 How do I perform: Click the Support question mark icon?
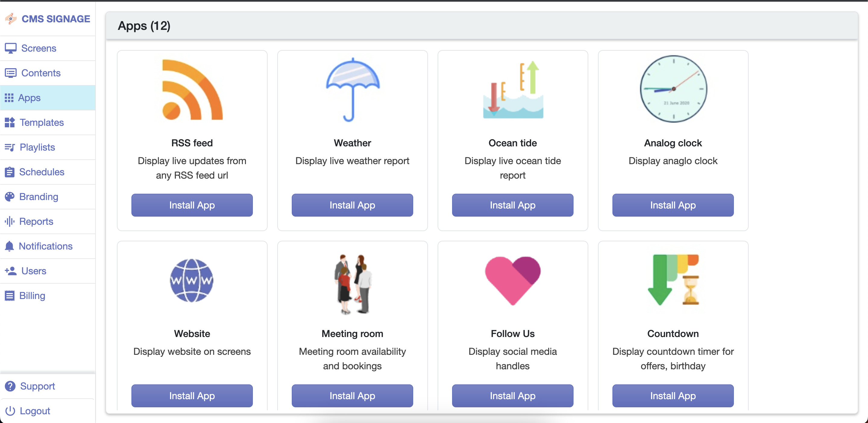coord(10,386)
